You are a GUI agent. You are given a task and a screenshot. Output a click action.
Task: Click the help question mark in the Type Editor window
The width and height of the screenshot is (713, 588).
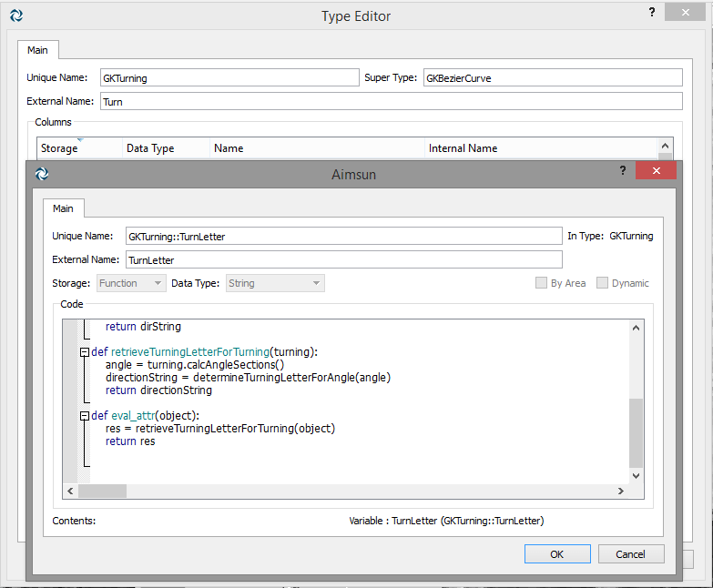click(652, 12)
